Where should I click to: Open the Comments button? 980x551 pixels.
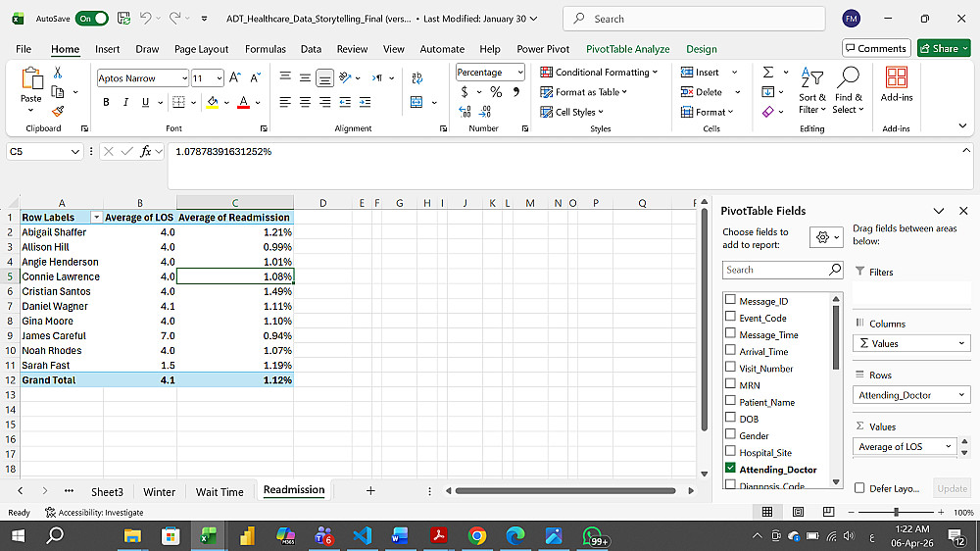coord(876,48)
